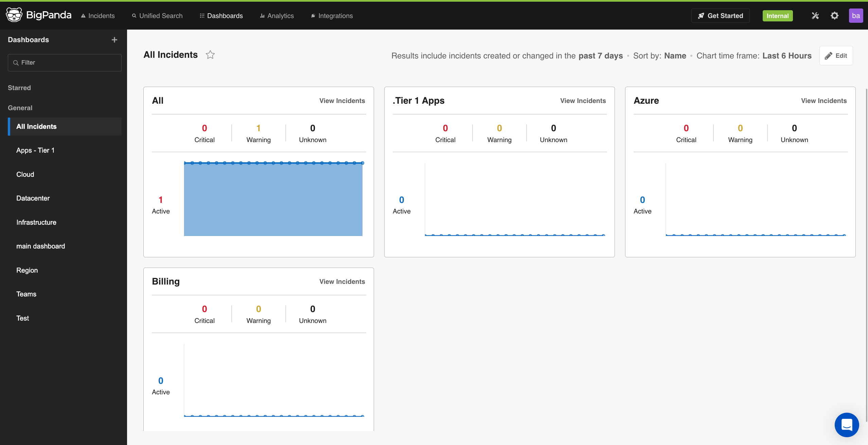868x445 pixels.
Task: Open the chat support bubble
Action: pos(846,425)
